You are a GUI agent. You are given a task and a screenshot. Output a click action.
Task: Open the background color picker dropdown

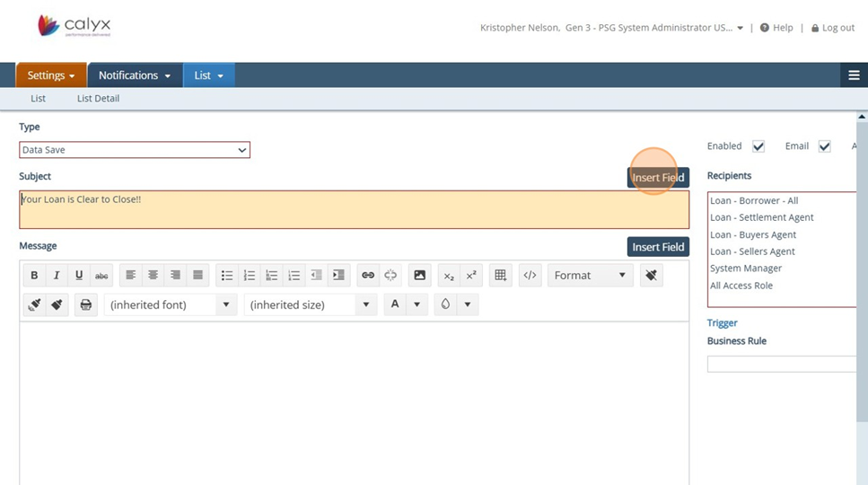(x=467, y=305)
